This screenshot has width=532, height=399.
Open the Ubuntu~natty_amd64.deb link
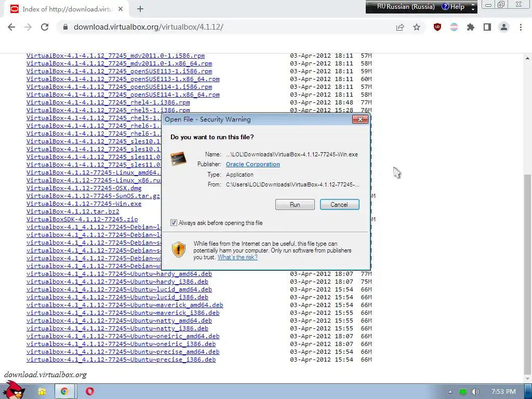[x=119, y=321]
